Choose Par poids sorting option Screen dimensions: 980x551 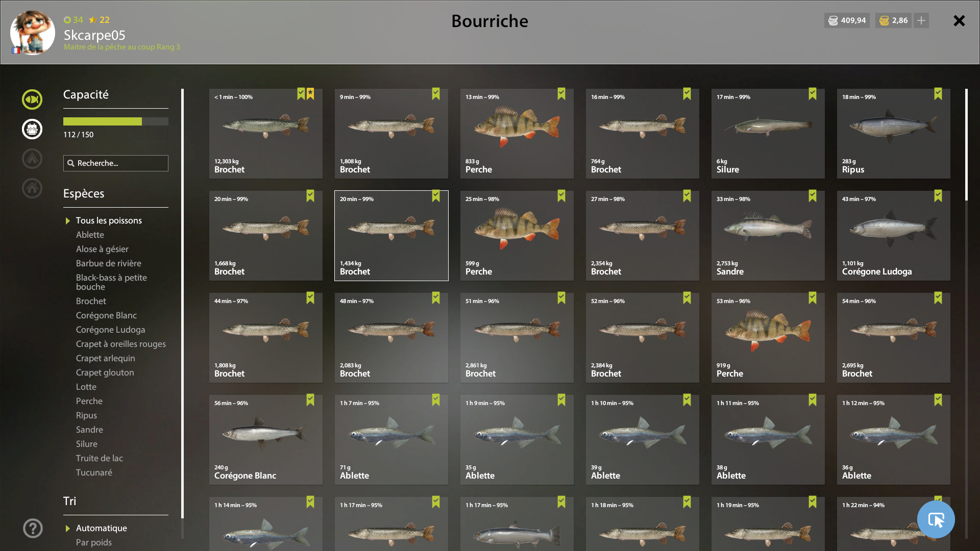point(94,542)
